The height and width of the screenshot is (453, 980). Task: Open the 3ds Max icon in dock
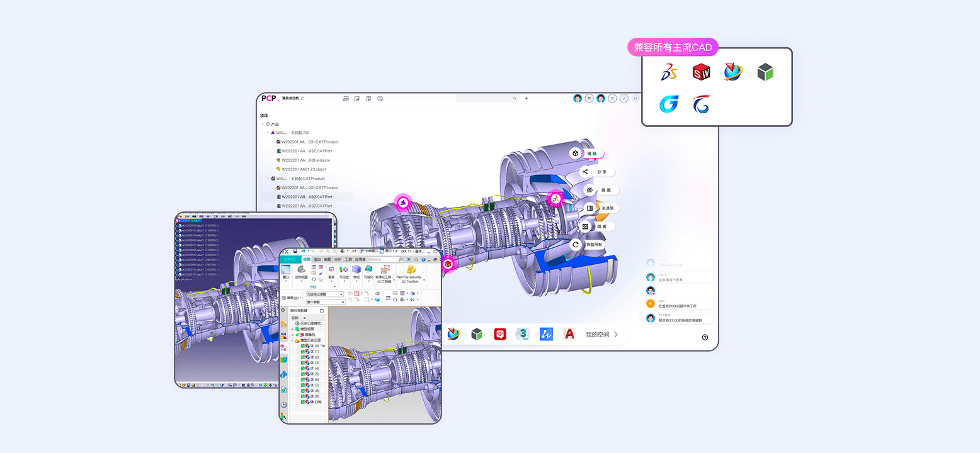523,335
